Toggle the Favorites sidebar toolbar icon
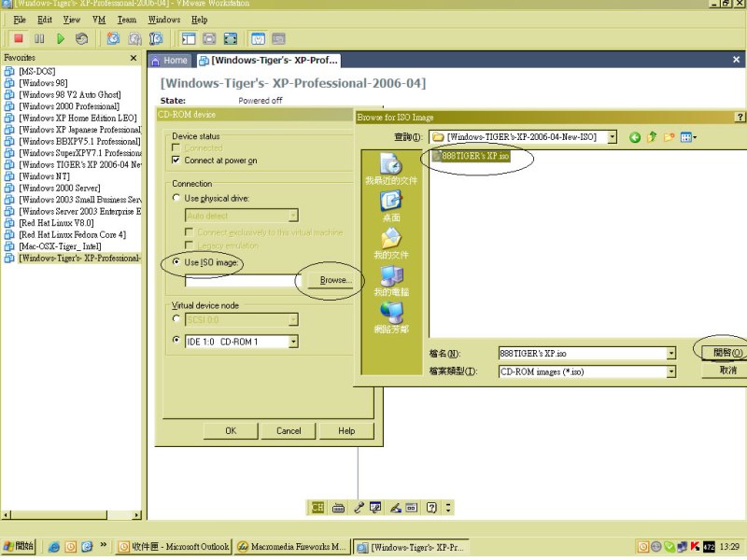Viewport: 747px width, 560px height. click(189, 38)
